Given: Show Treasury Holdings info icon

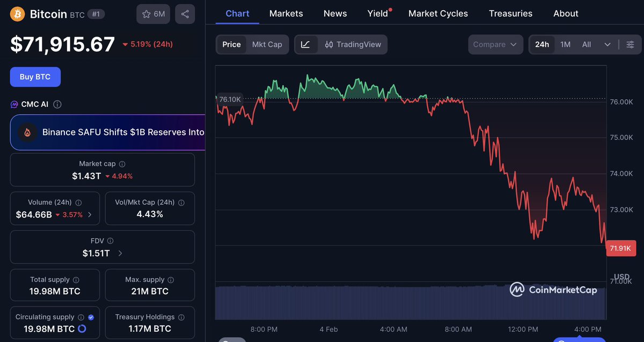Looking at the screenshot, I should pyautogui.click(x=181, y=317).
